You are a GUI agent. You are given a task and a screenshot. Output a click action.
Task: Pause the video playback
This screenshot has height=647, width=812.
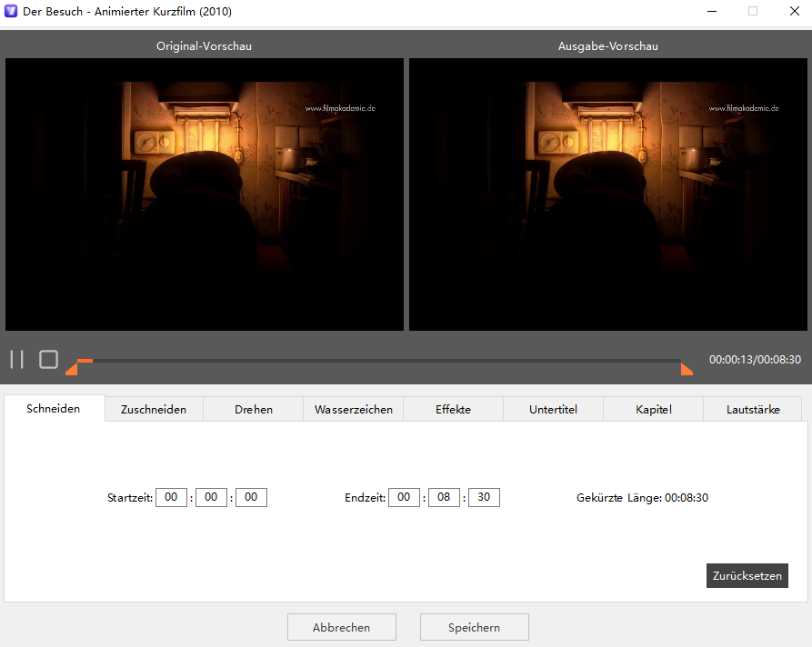click(16, 359)
